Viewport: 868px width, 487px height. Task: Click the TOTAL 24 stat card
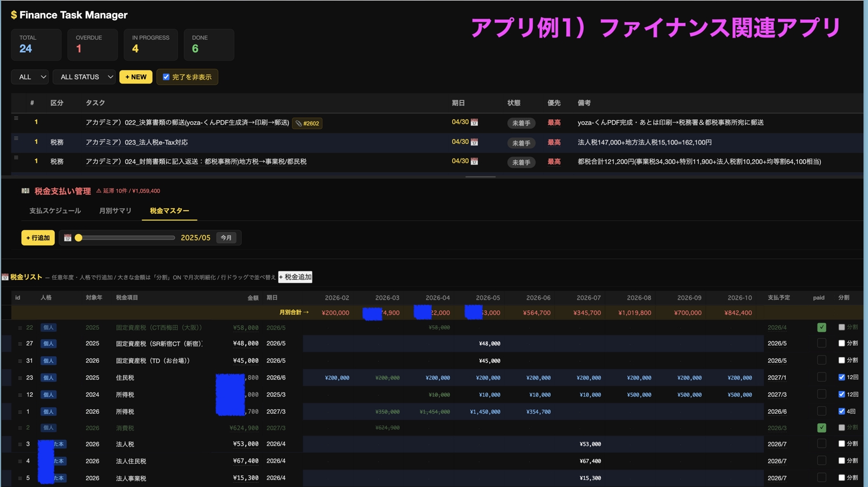click(x=36, y=45)
